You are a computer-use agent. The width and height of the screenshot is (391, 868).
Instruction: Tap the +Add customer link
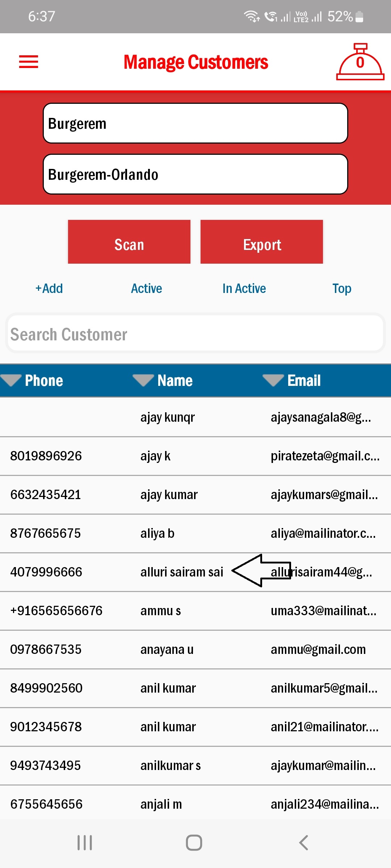coord(49,288)
